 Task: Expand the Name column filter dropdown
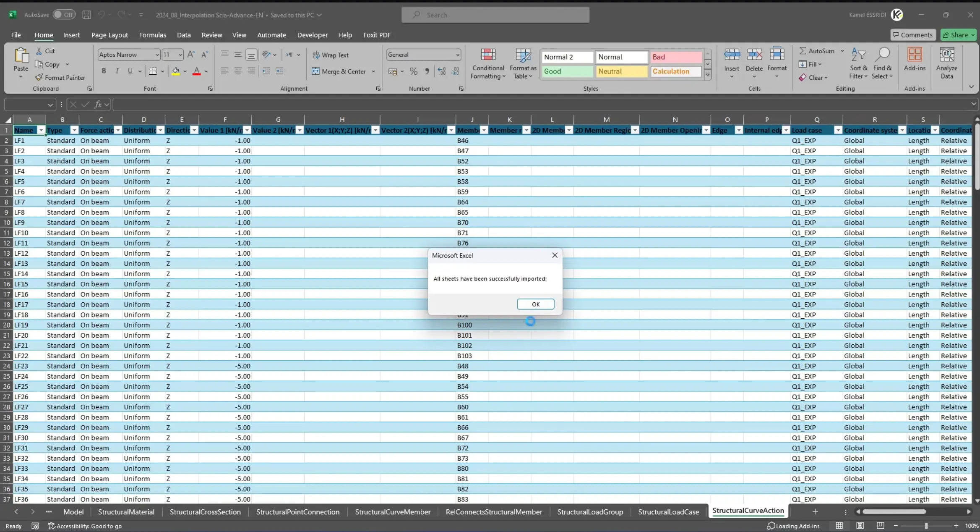click(x=41, y=130)
